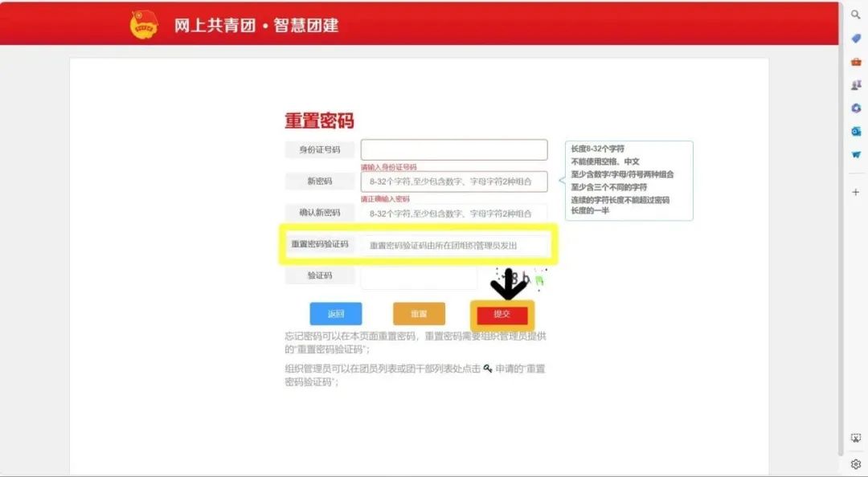Viewport: 868px width, 477px height.
Task: Click the 长度8-32个字符 password rule
Action: [x=598, y=149]
